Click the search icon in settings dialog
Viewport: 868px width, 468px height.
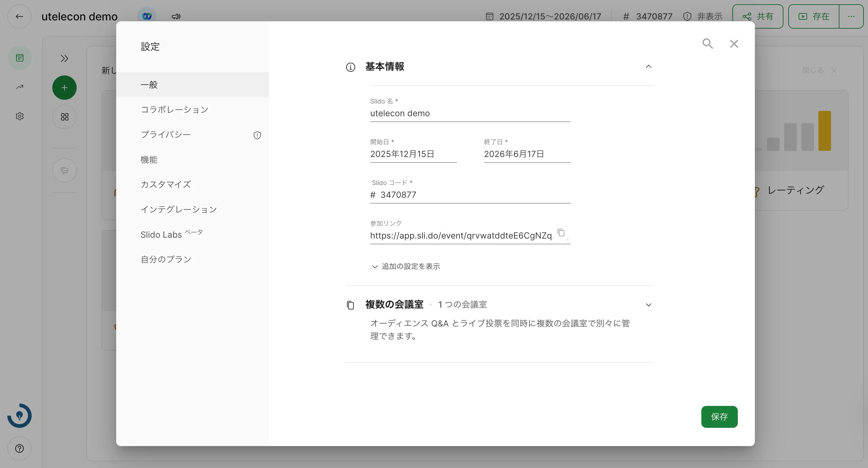tap(707, 44)
